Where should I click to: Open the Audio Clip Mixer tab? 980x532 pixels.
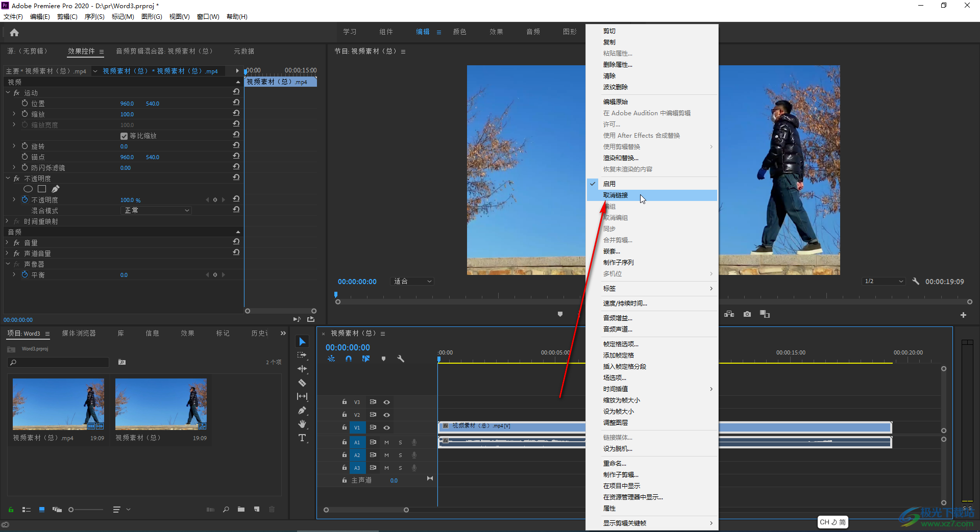[x=164, y=51]
